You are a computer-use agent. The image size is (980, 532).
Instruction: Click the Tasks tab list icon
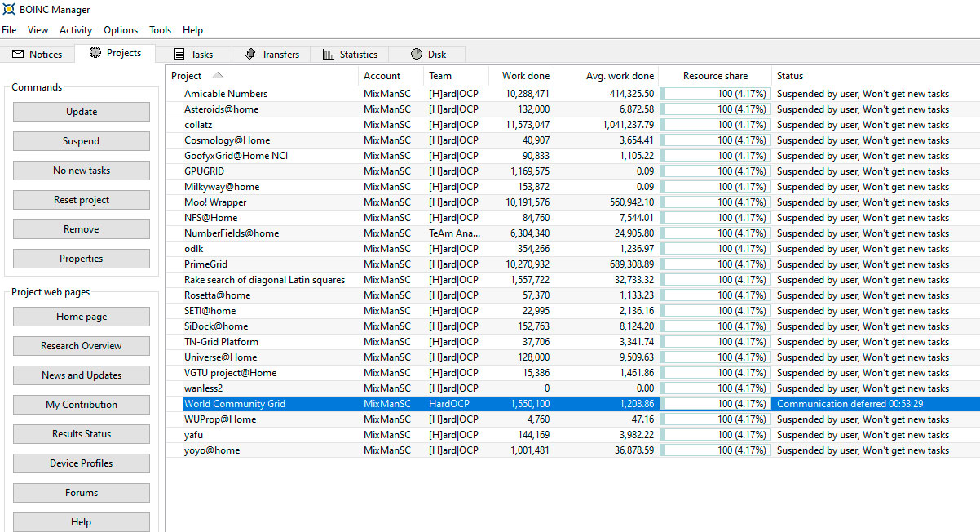[179, 55]
